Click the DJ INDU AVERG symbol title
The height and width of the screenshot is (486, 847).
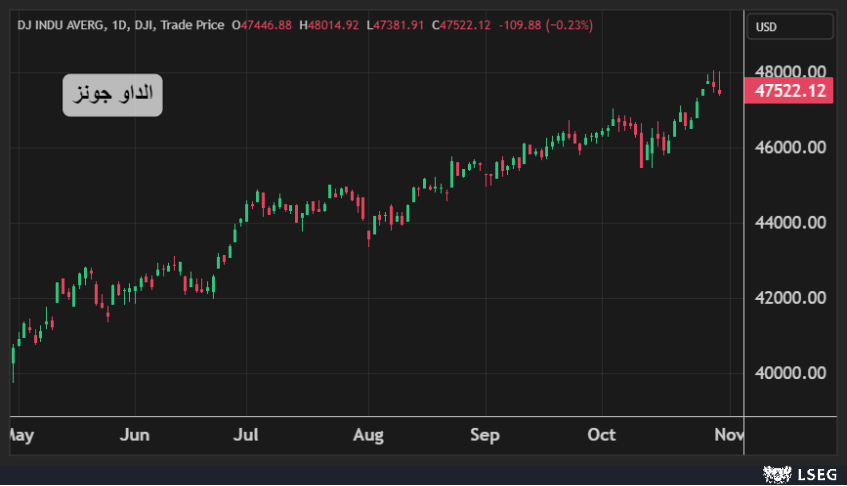coord(59,24)
